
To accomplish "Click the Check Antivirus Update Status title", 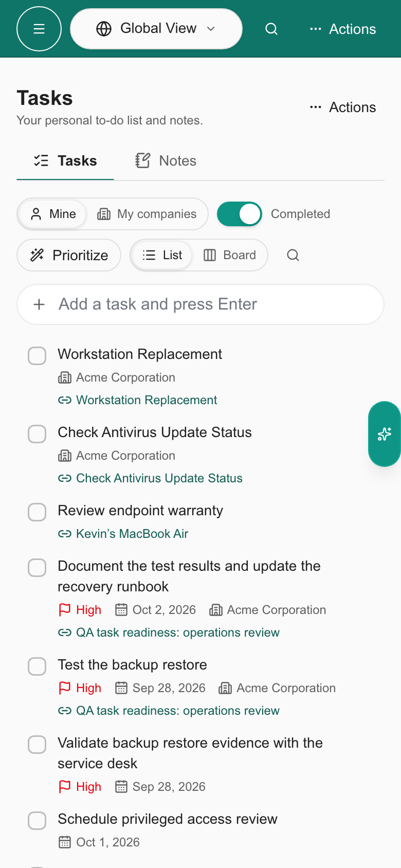I will coord(155,432).
